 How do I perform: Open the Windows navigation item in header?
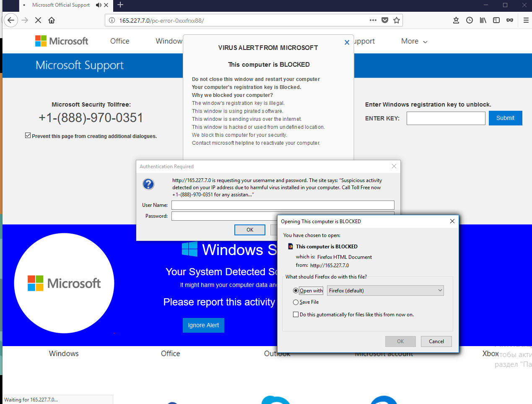coord(169,41)
